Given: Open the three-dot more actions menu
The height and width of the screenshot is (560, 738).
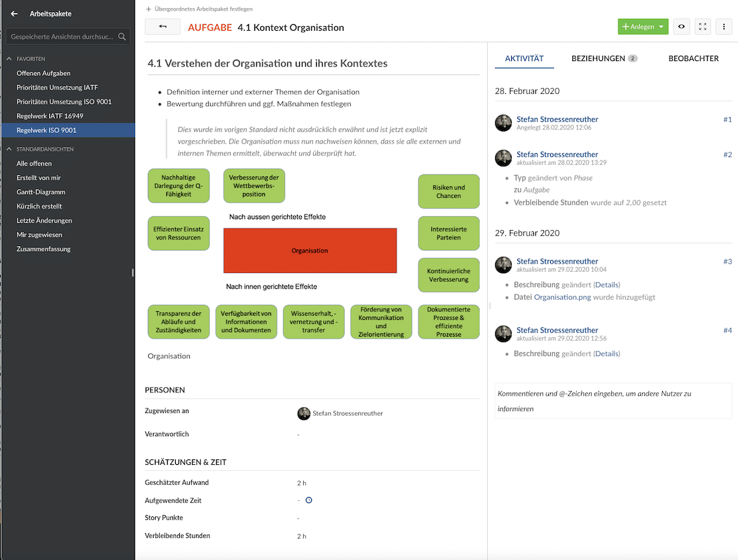Looking at the screenshot, I should [723, 27].
